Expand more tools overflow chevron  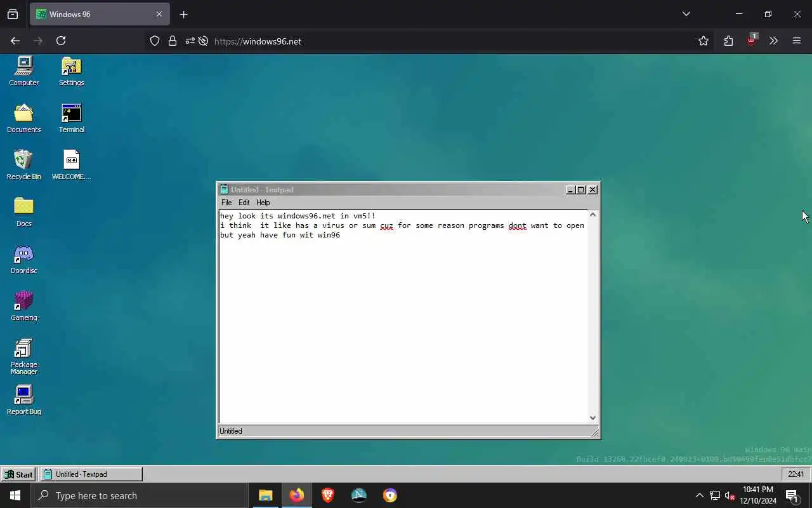(773, 41)
